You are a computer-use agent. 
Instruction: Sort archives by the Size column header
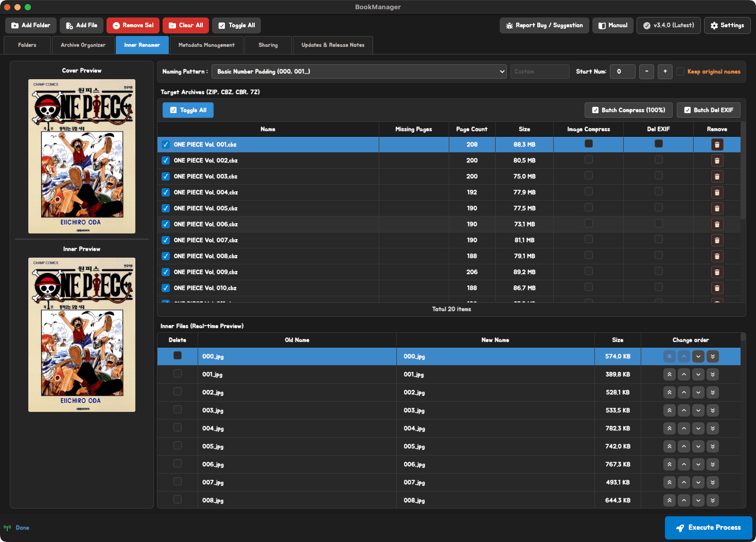click(x=524, y=129)
